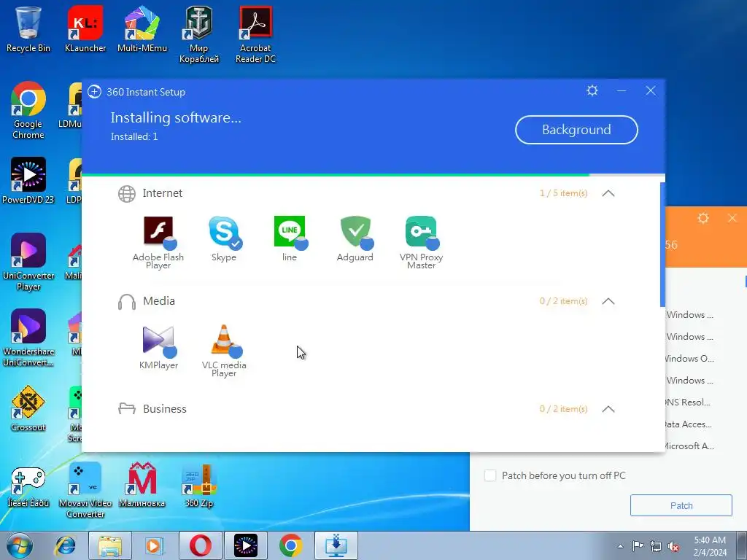Open the file explorer taskbar icon

[110, 545]
